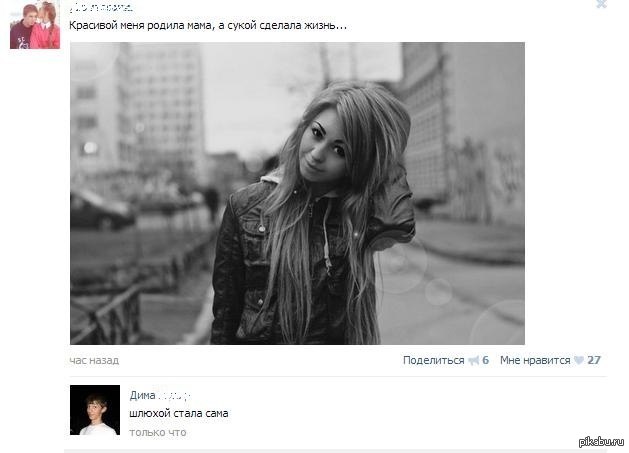The width and height of the screenshot is (629, 453).
Task: Open the Дима profile name link
Action: 142,395
